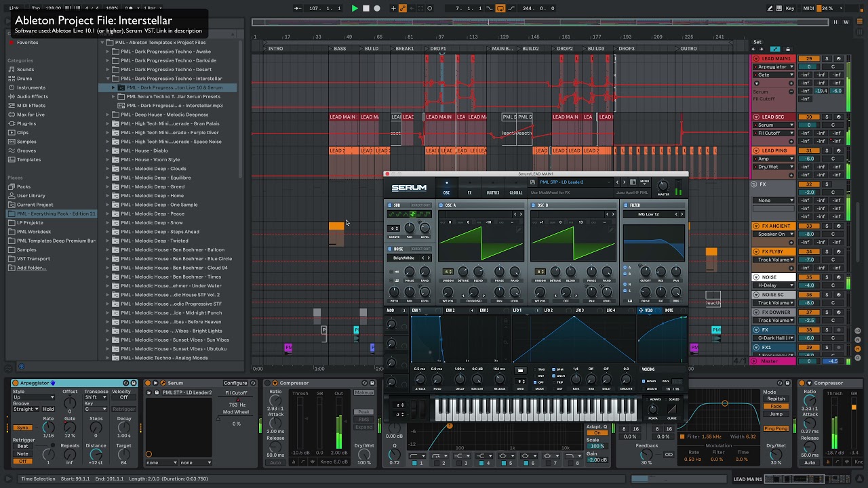Solo the LEAD SEC track

(827, 117)
